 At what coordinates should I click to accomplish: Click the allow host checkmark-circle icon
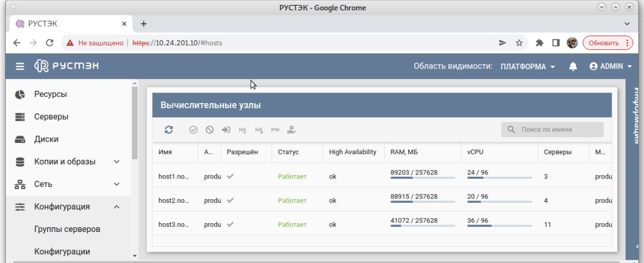[x=193, y=130]
